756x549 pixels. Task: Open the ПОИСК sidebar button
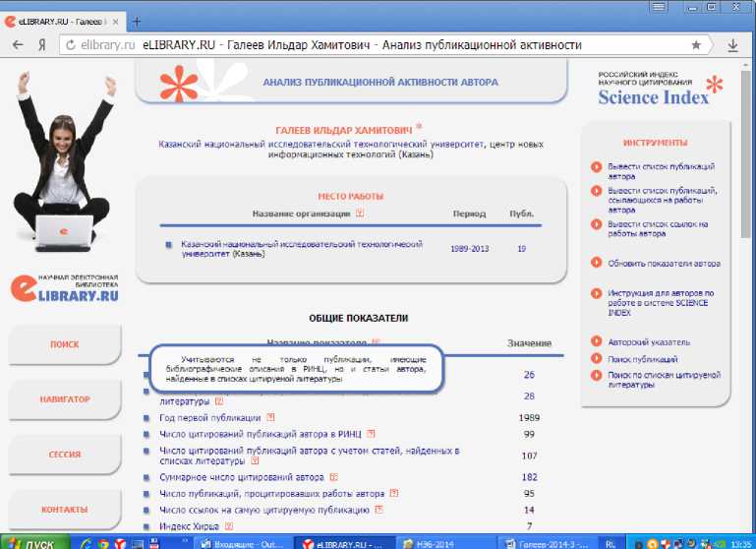pos(65,344)
